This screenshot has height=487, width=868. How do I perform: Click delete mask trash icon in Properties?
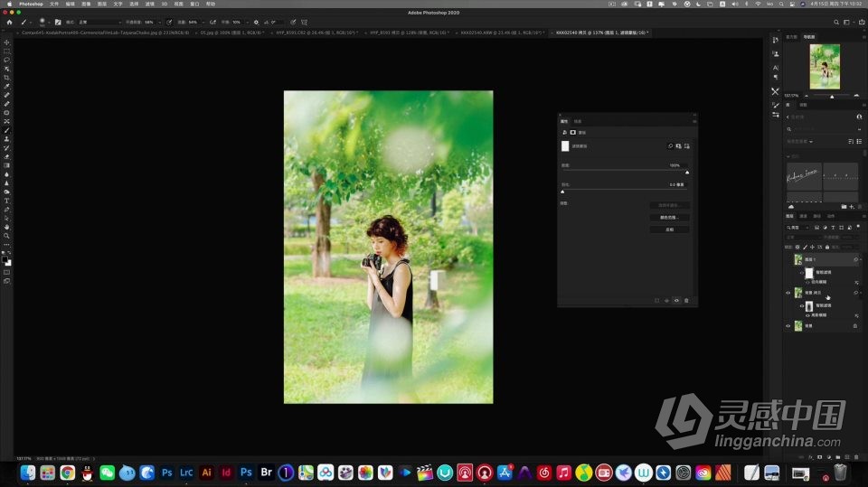click(x=686, y=301)
